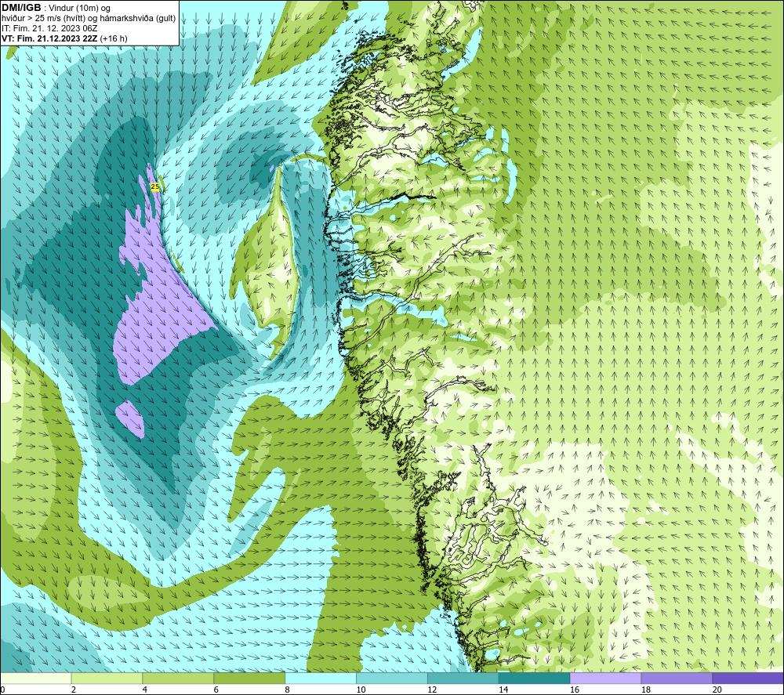Screen dimensions: 784x695
Task: Click the legend scale value 12
Action: coord(432,690)
